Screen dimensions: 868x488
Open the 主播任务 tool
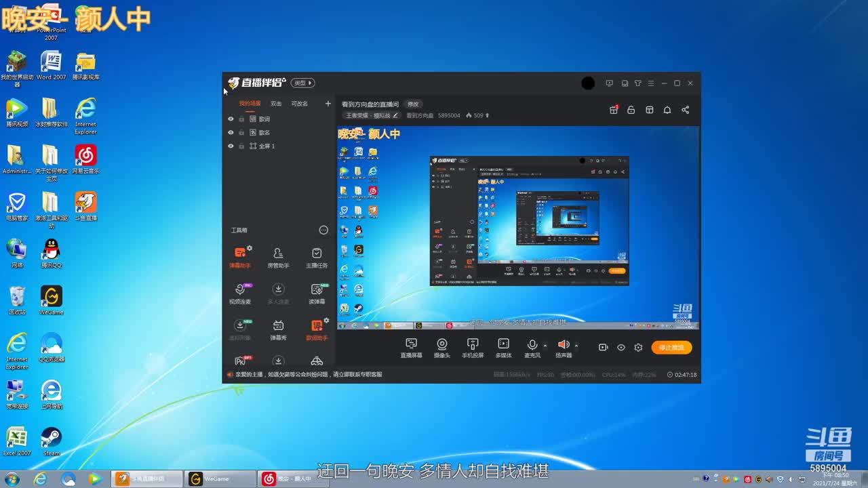pos(317,257)
